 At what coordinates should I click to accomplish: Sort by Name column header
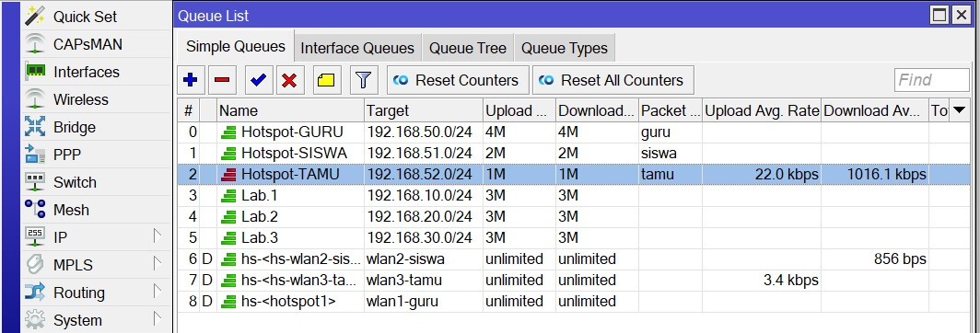(x=291, y=110)
